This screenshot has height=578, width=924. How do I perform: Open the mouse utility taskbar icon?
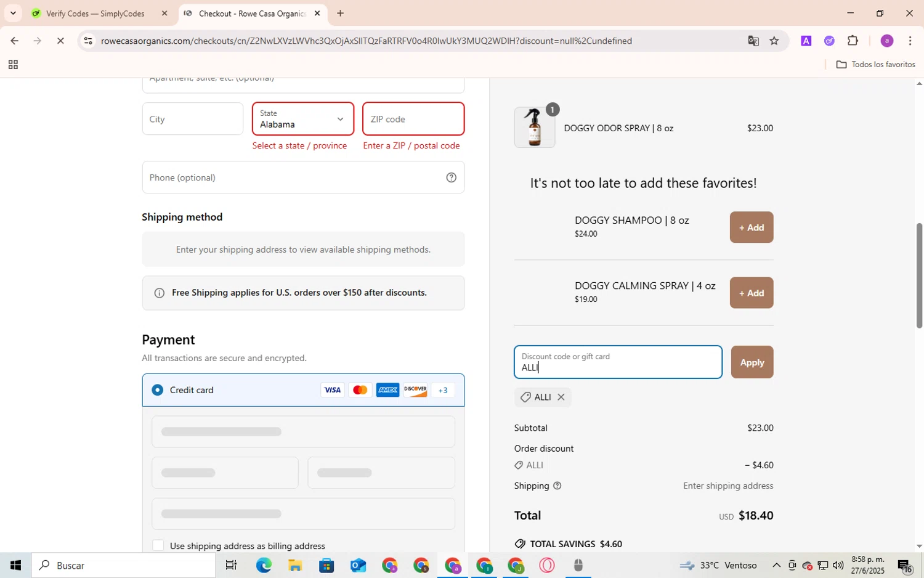(x=578, y=565)
